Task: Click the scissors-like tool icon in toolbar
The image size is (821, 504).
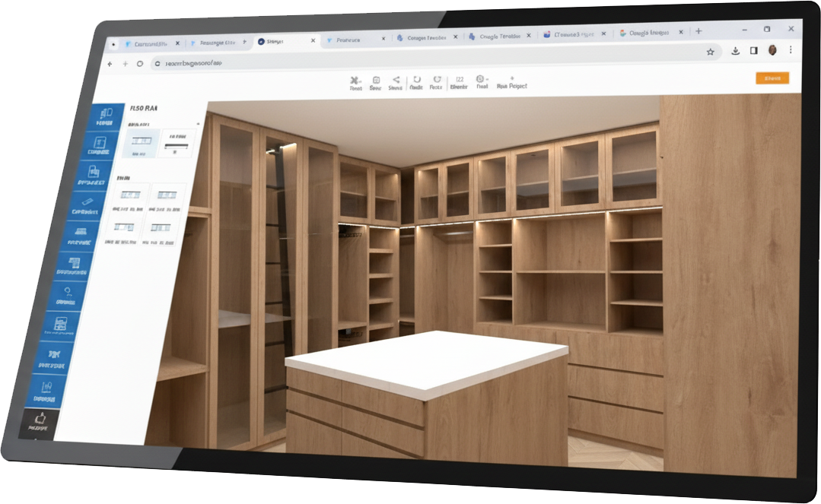Action: click(x=355, y=80)
